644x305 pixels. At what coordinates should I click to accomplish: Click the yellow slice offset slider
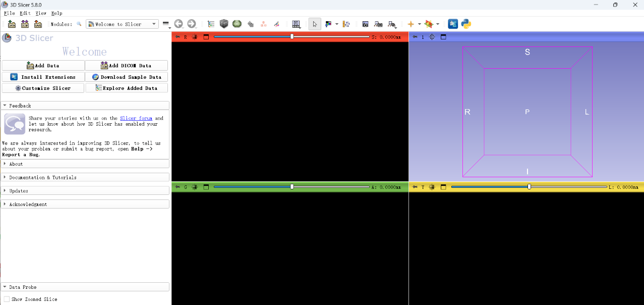pyautogui.click(x=529, y=187)
